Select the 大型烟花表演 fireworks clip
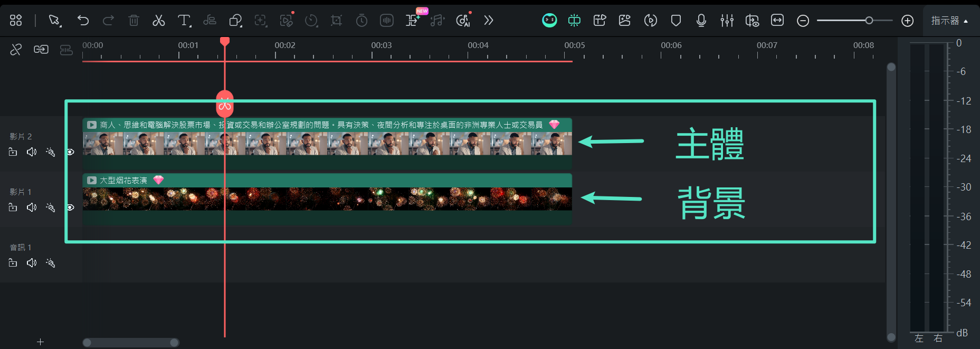 coord(327,199)
